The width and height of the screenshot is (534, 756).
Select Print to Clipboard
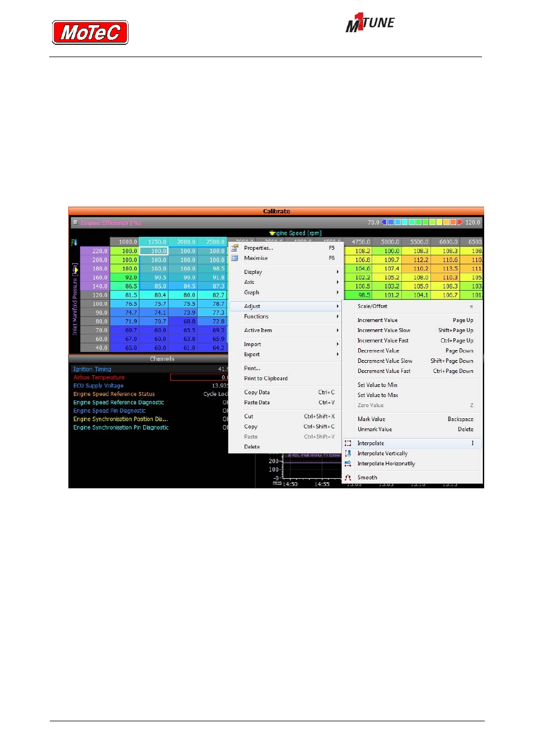[x=285, y=379]
